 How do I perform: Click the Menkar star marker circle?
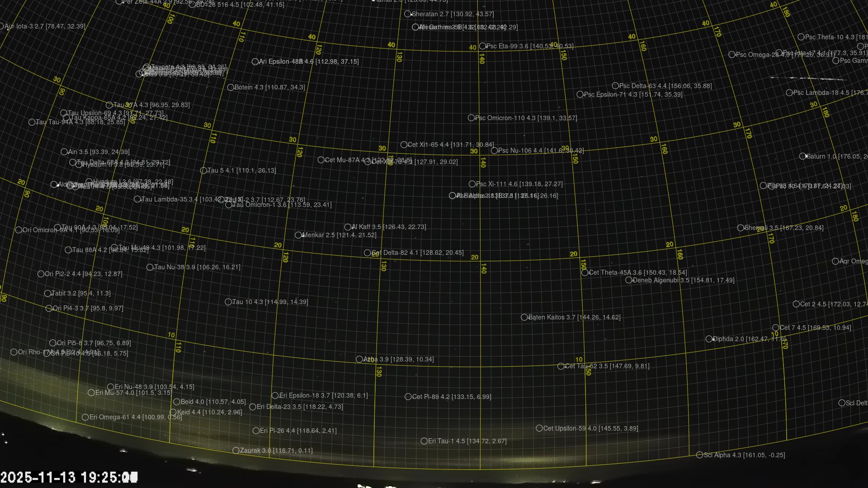298,235
